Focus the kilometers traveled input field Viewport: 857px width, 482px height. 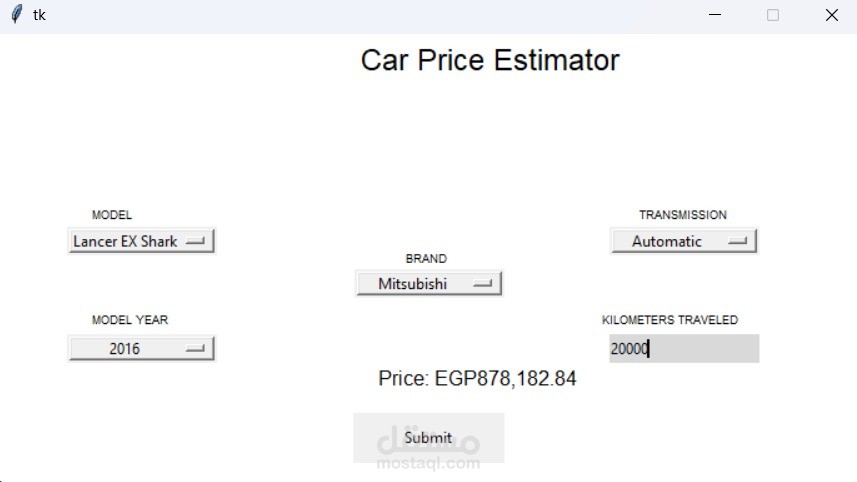pyautogui.click(x=684, y=348)
